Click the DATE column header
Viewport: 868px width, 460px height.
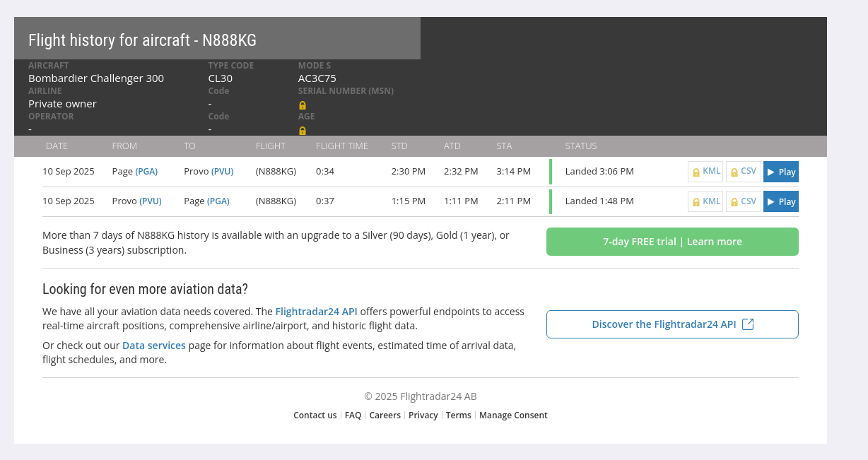tap(57, 146)
